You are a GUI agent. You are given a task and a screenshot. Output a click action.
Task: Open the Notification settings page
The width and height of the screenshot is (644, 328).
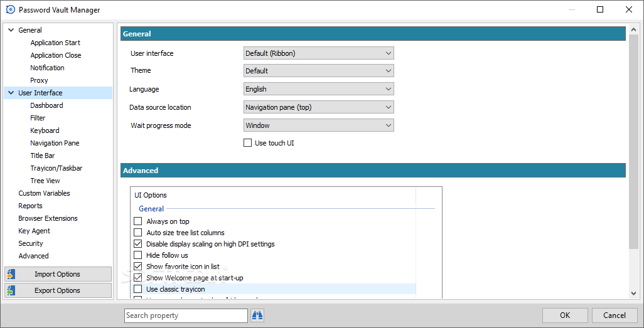point(47,68)
